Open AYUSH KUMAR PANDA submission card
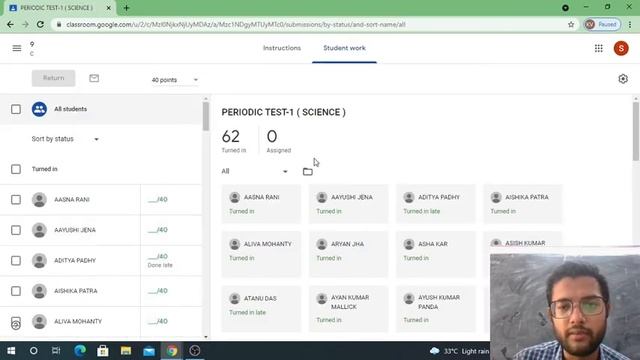The height and width of the screenshot is (360, 640). 436,309
